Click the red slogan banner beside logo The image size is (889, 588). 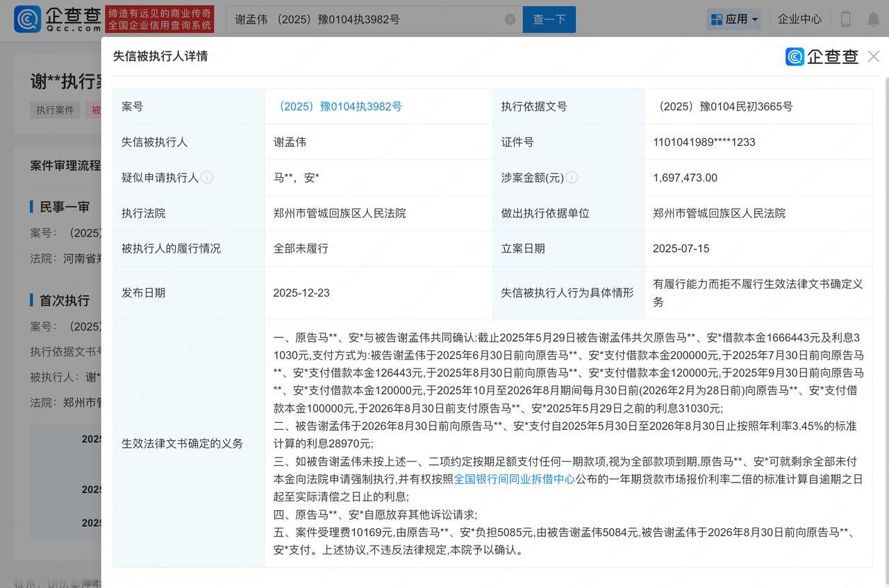point(160,19)
